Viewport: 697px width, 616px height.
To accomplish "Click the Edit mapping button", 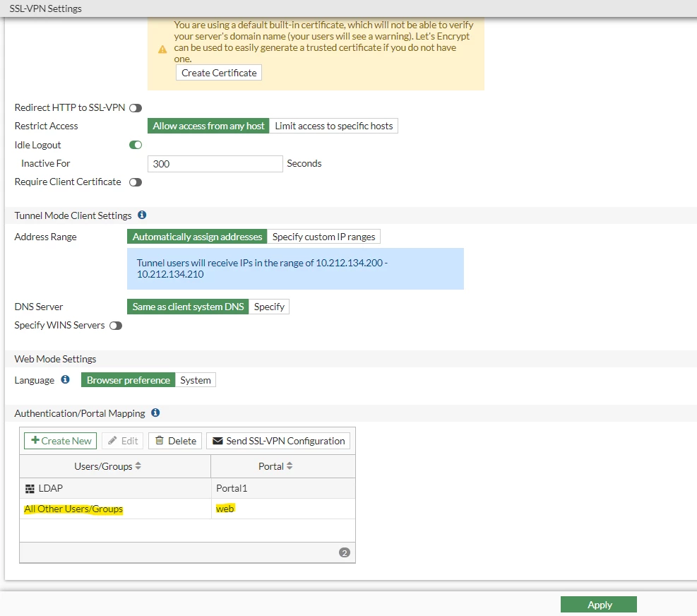I will click(123, 441).
